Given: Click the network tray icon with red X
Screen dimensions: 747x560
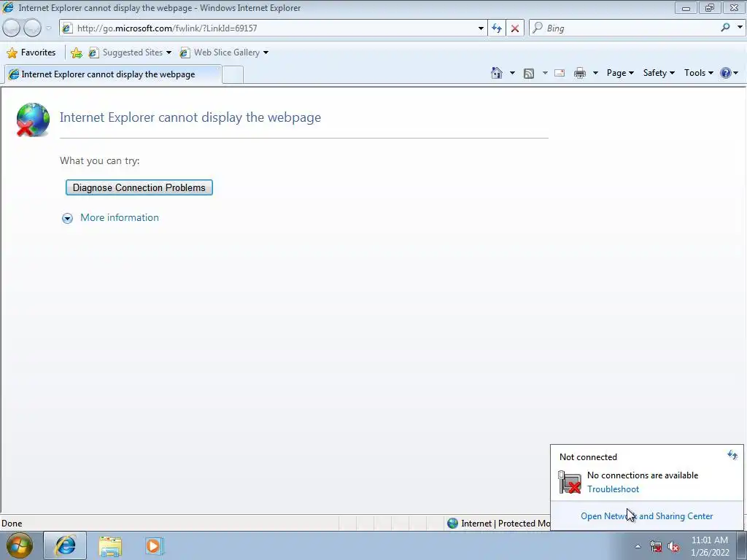Looking at the screenshot, I should click(656, 546).
